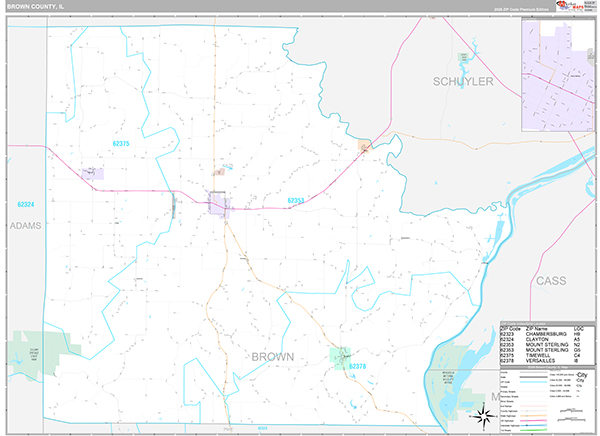Click the "ZIP Name" column header
The image size is (600, 436).
point(537,329)
